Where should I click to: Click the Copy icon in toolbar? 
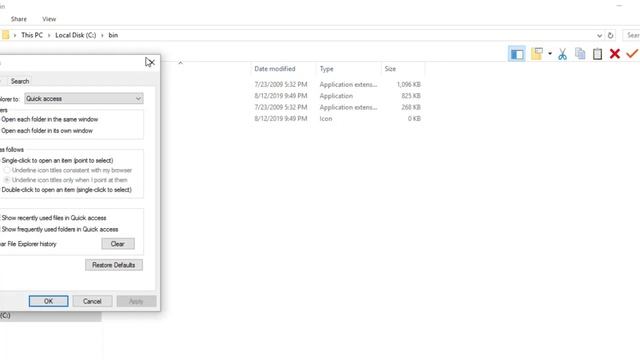[580, 53]
